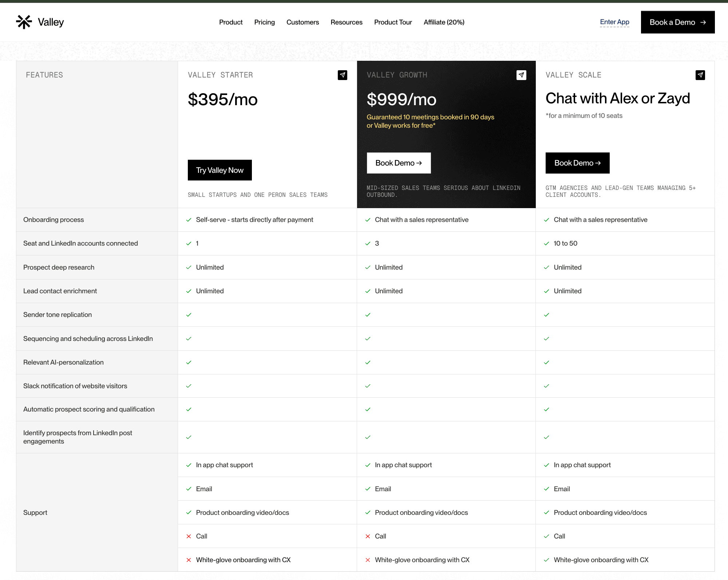Click Starter check for Sequencing and scheduling row
The image size is (728, 580).
click(x=189, y=339)
